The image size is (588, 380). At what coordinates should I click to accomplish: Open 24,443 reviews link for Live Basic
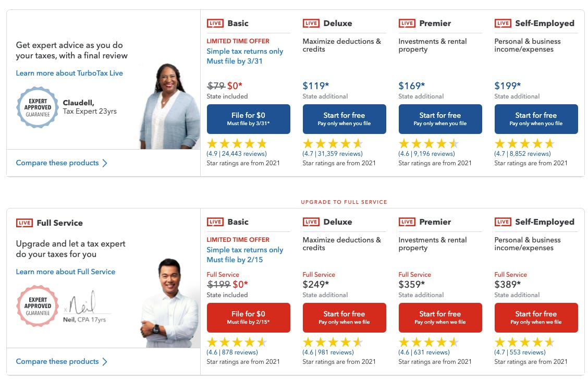click(x=237, y=154)
